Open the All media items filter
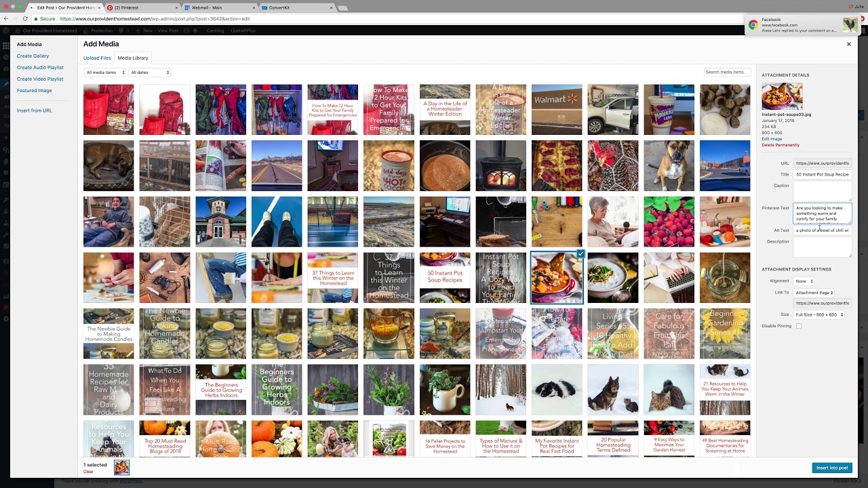 click(x=105, y=73)
